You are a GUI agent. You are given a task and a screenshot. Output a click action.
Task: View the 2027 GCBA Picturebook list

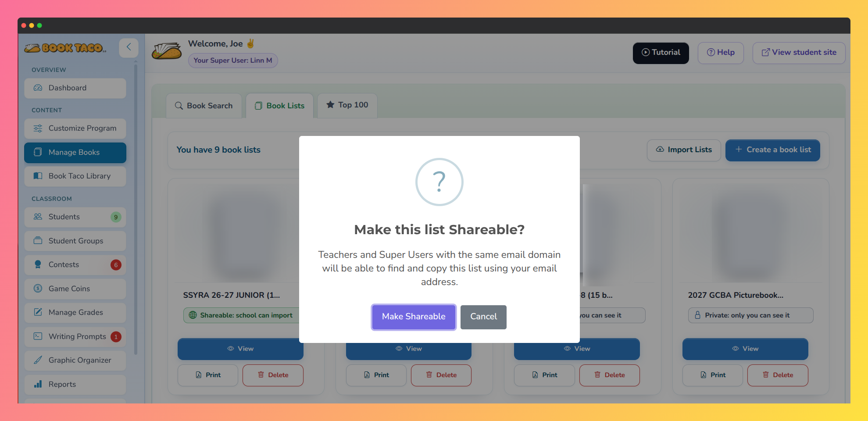pos(745,349)
